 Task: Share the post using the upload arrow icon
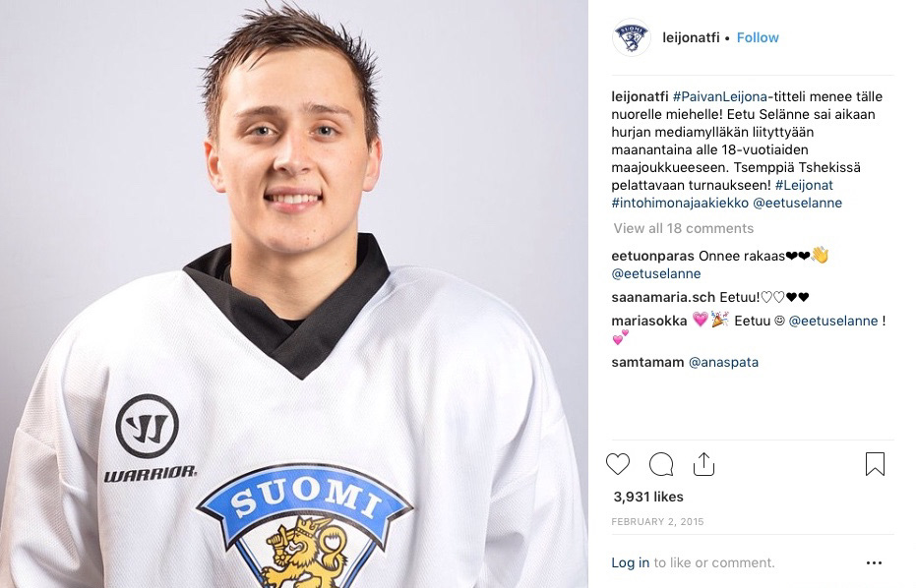[703, 464]
